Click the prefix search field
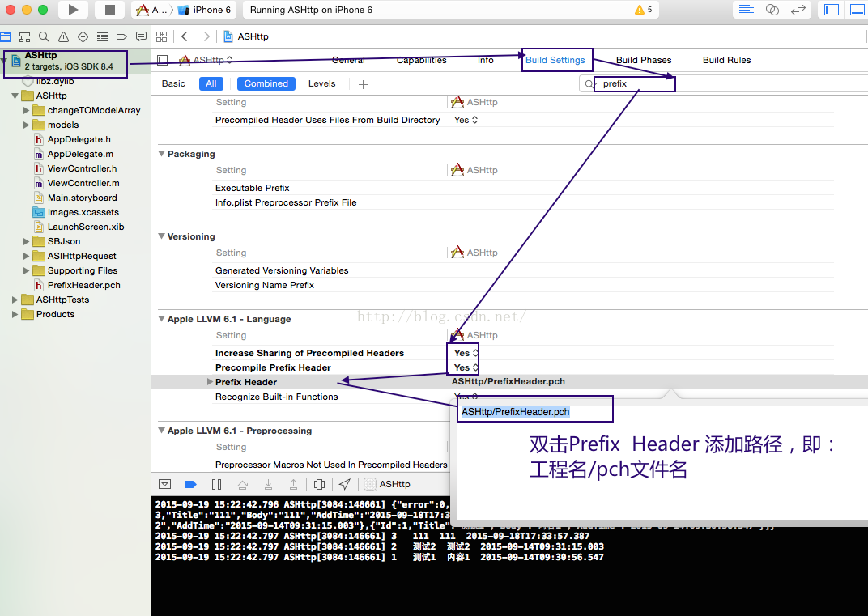 725,83
